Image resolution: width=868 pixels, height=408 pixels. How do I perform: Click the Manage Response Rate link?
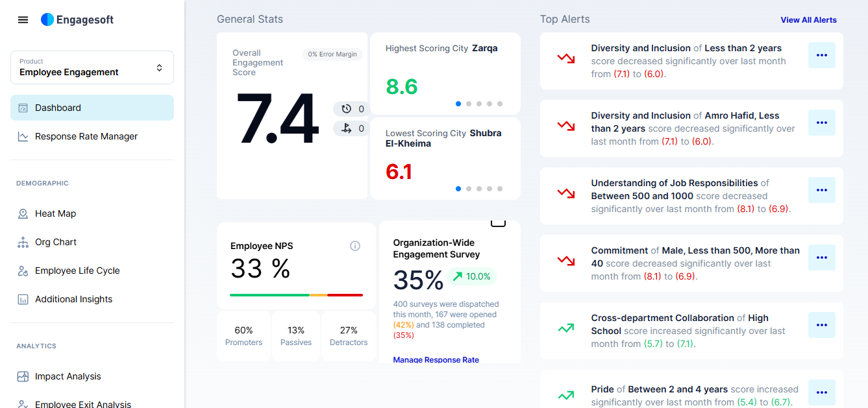pyautogui.click(x=436, y=360)
